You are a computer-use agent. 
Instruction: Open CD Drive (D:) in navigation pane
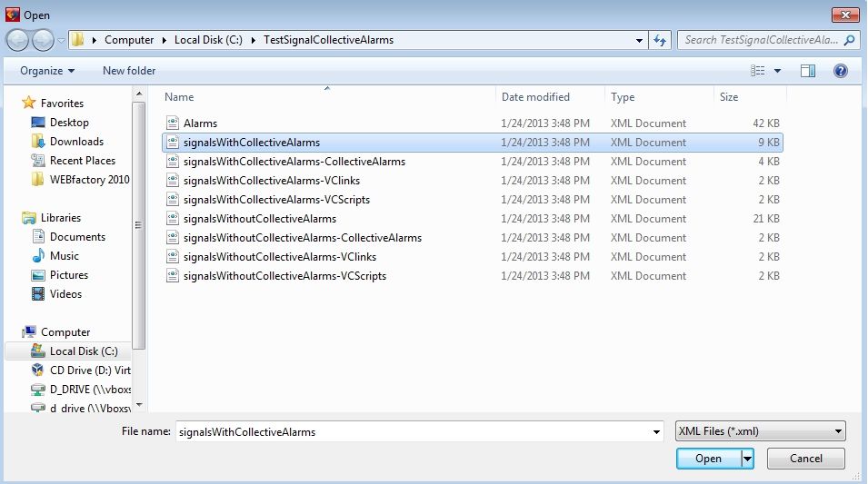click(90, 370)
